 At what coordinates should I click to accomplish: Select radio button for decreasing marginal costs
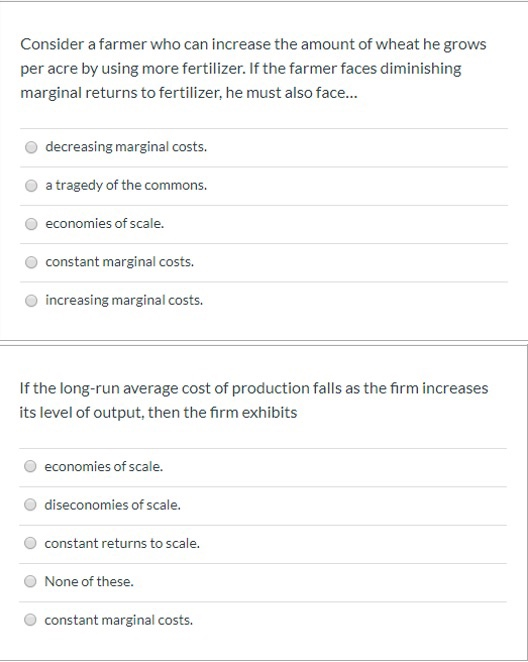click(x=31, y=147)
